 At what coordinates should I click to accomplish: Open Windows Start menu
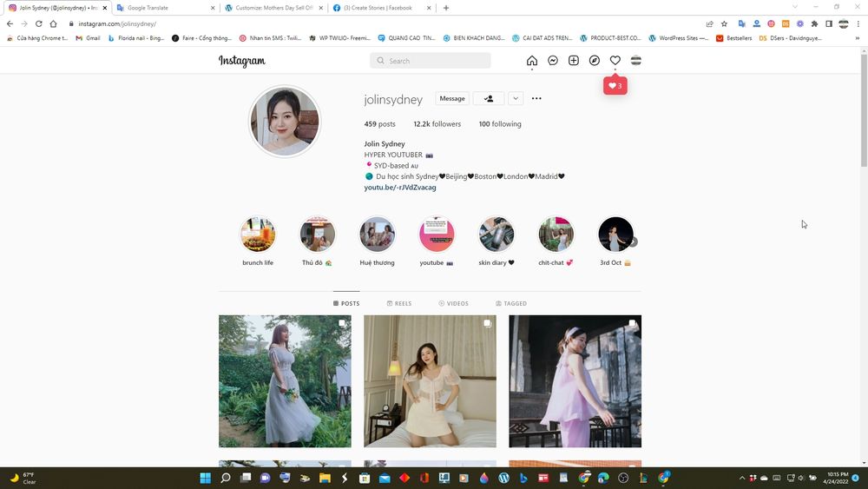(x=206, y=478)
